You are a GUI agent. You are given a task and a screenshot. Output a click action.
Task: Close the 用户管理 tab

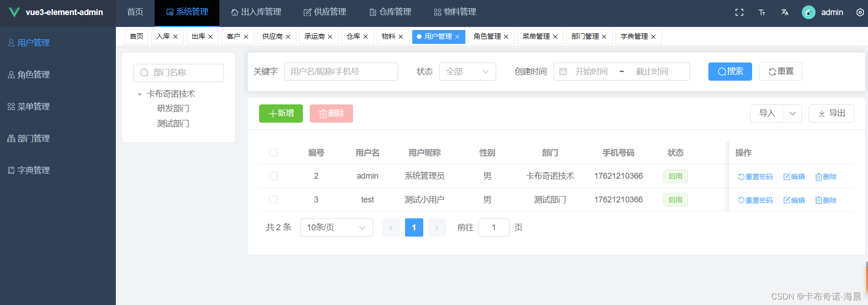pos(457,37)
